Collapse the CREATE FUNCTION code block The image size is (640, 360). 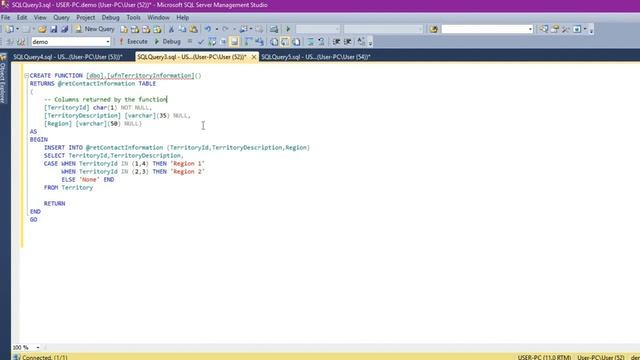pyautogui.click(x=27, y=76)
